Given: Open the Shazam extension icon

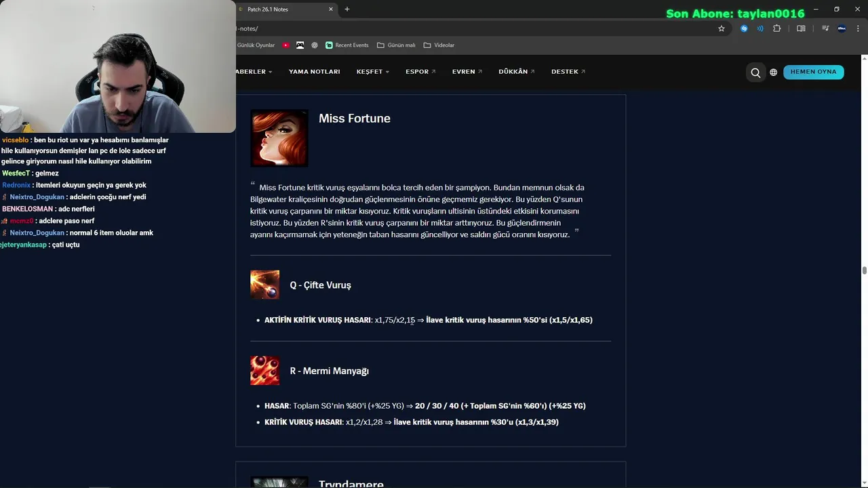Looking at the screenshot, I should (744, 28).
